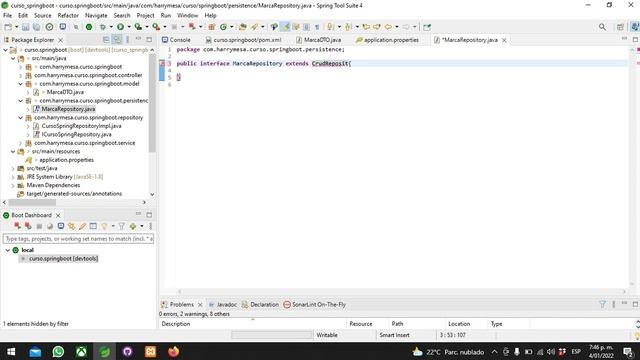Open Firefox from the taskbar
The image size is (640, 360).
(x=173, y=351)
